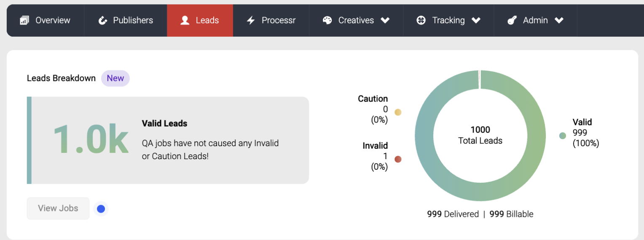Screen dimensions: 644x240
Task: Click the 1000 Total Leads center text
Action: 480,135
